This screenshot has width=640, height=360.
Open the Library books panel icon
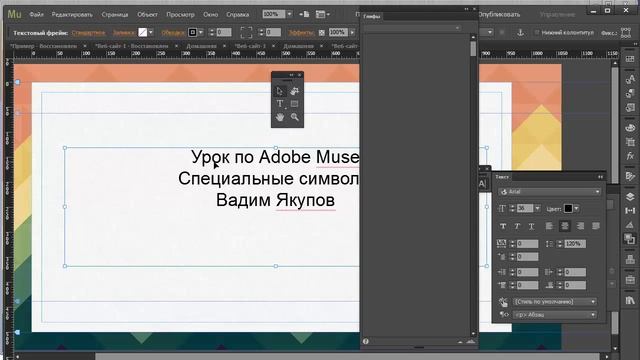(x=630, y=300)
